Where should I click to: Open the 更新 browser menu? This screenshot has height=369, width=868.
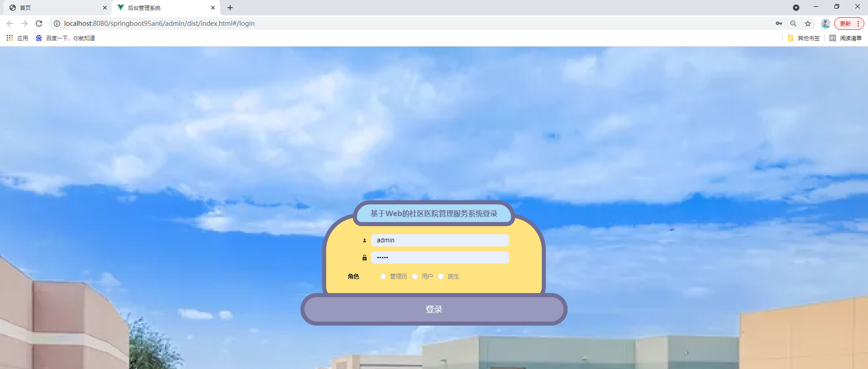pos(849,24)
